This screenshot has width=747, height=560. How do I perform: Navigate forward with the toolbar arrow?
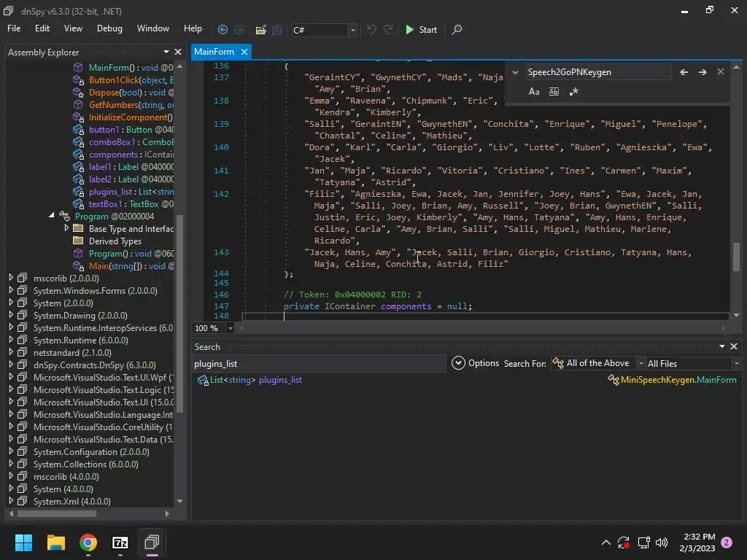coord(239,29)
